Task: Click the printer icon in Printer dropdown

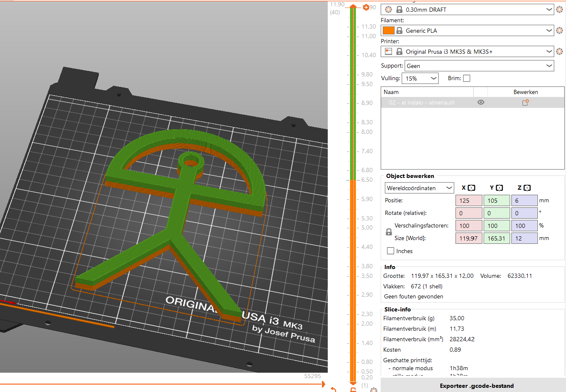Action: (389, 51)
